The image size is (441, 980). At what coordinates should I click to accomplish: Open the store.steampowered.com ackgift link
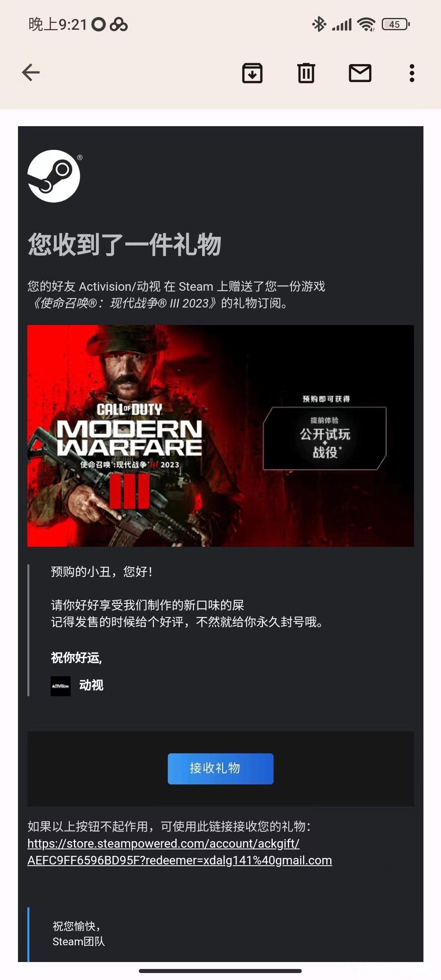tap(180, 852)
